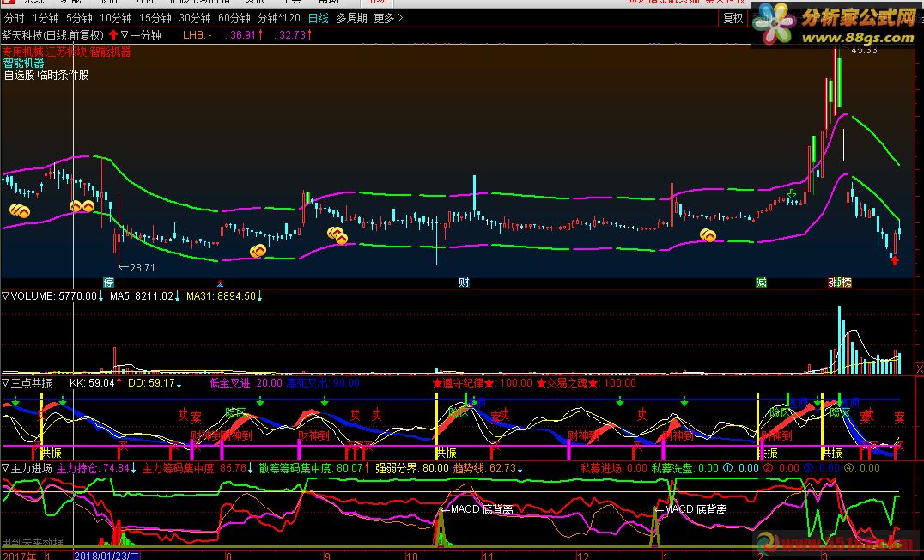924x560 pixels.
Task: Close volume panel with red X
Action: pos(920,369)
